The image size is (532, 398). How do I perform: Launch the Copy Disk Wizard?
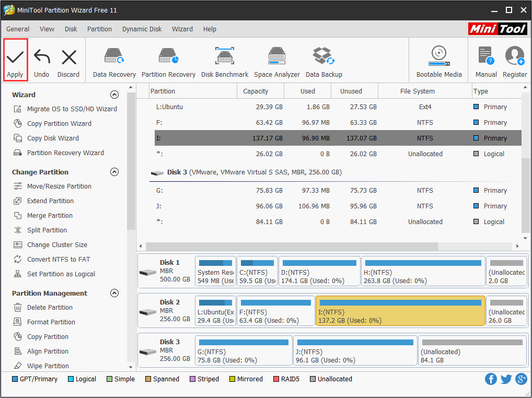46,138
